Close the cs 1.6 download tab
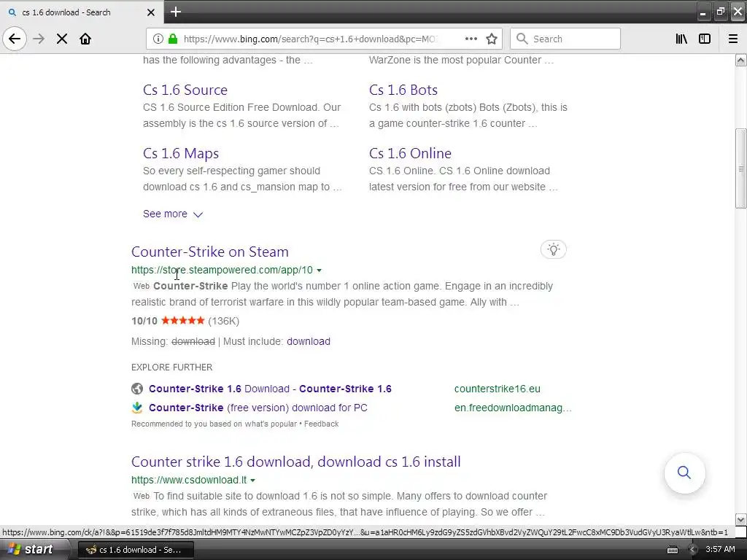 [151, 12]
